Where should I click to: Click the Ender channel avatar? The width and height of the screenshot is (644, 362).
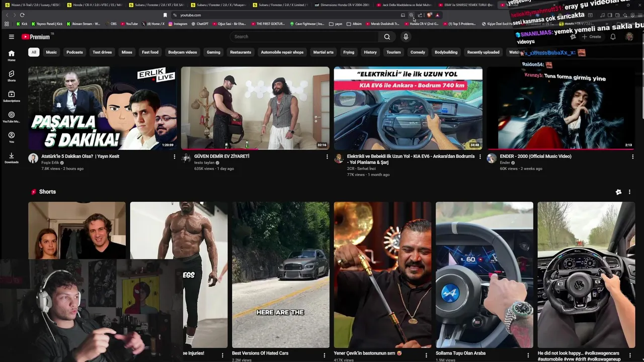492,158
